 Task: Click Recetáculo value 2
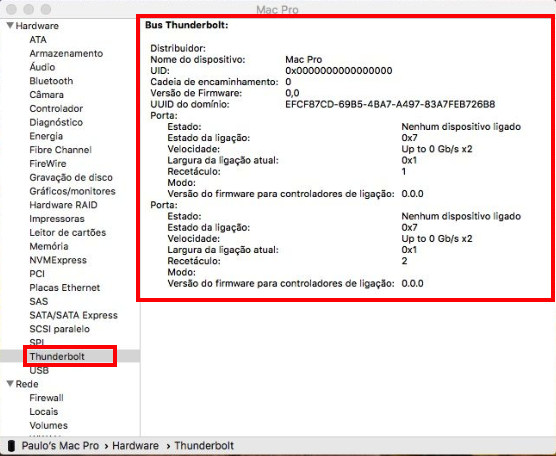404,261
